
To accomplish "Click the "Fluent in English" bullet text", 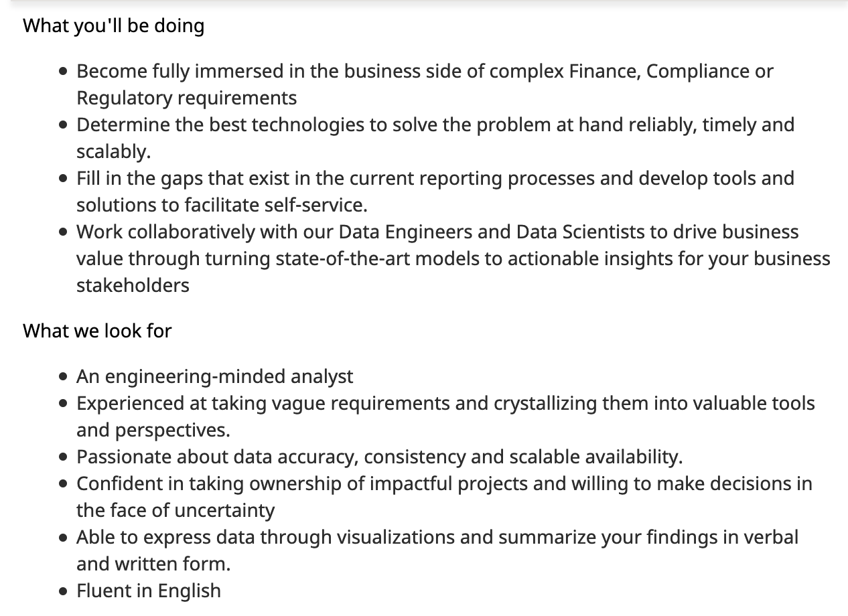I will coord(148,591).
